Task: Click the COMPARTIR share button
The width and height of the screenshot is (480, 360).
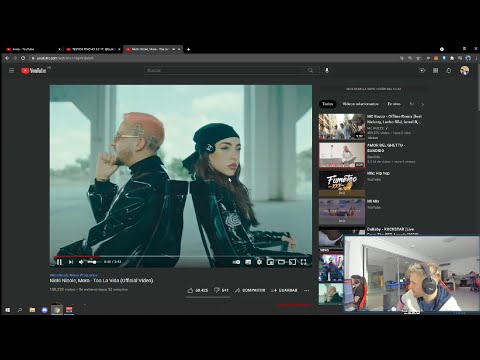Action: click(x=250, y=290)
